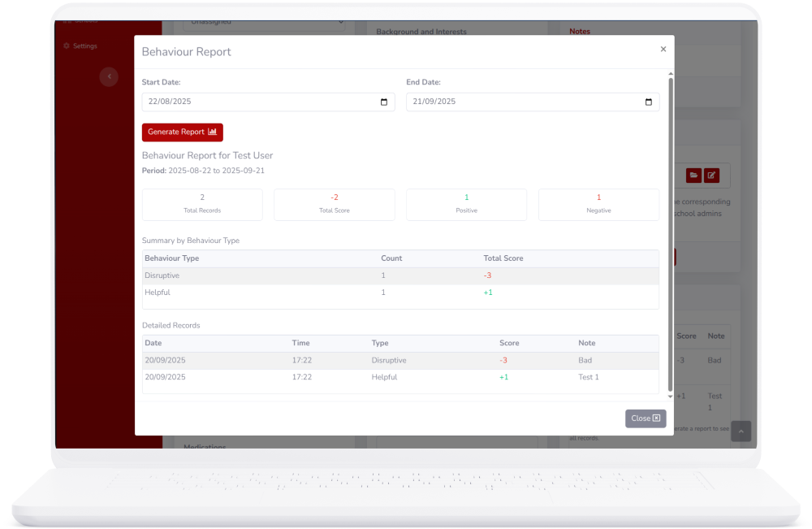
Task: Click the chart icon on Generate Report
Action: [213, 132]
